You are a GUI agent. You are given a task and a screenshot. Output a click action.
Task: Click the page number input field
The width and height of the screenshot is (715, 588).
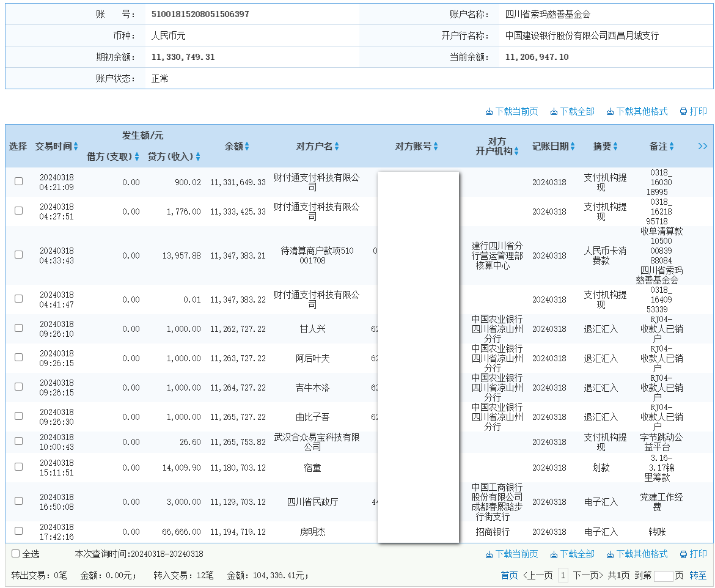click(x=664, y=576)
